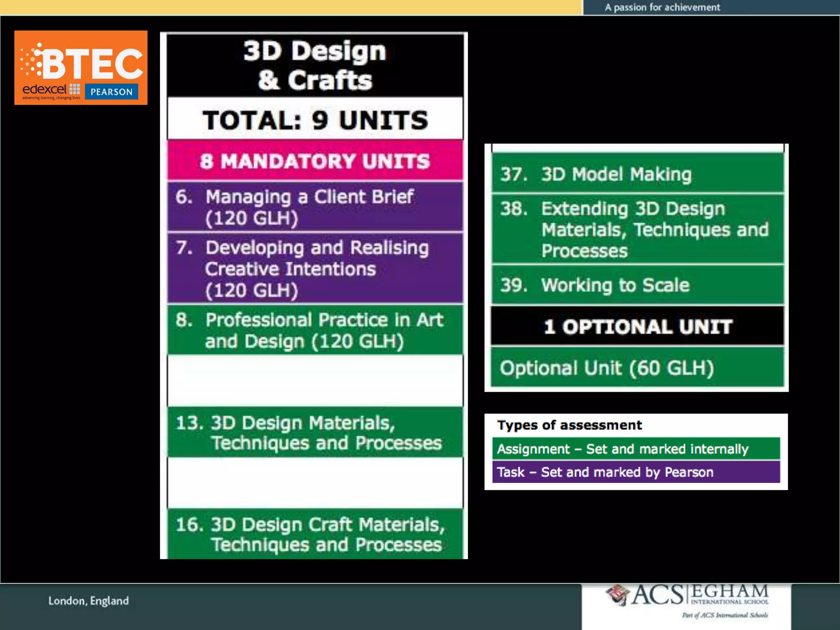This screenshot has height=630, width=840.
Task: Click the 8 MANDATORY UNITS pink banner
Action: (x=315, y=161)
